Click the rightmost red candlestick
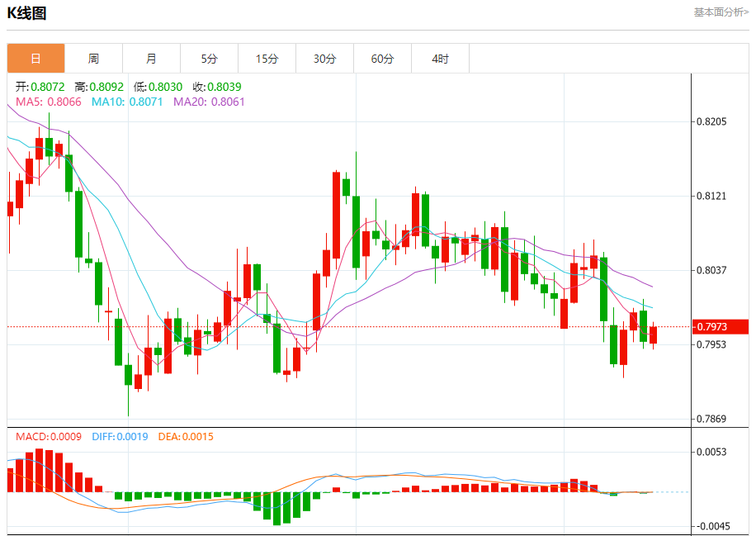Screen dimensions: 756x536 (653, 335)
